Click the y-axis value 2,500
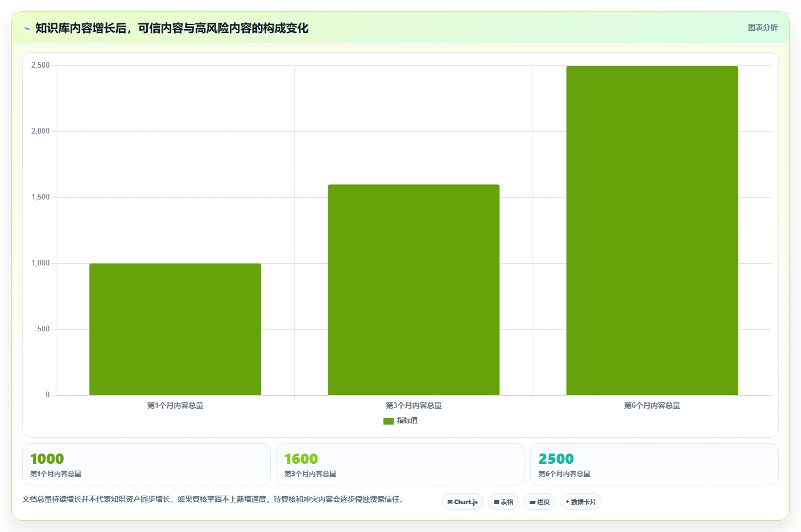Image resolution: width=801 pixels, height=532 pixels. [x=40, y=65]
